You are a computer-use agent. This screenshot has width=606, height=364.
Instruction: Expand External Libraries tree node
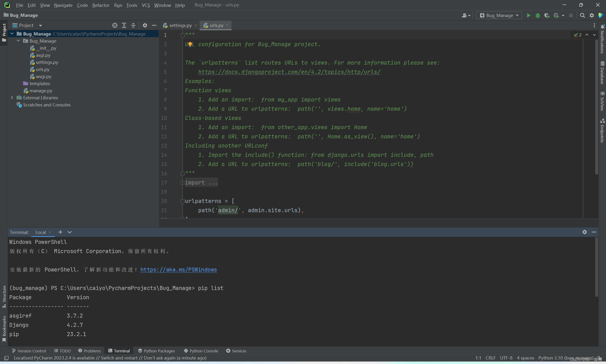(12, 98)
